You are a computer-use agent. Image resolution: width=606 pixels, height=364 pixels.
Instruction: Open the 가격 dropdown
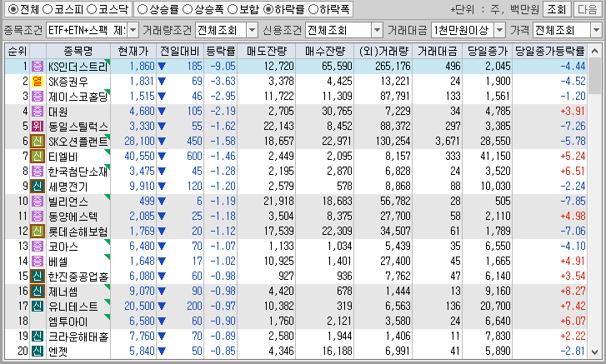point(596,30)
